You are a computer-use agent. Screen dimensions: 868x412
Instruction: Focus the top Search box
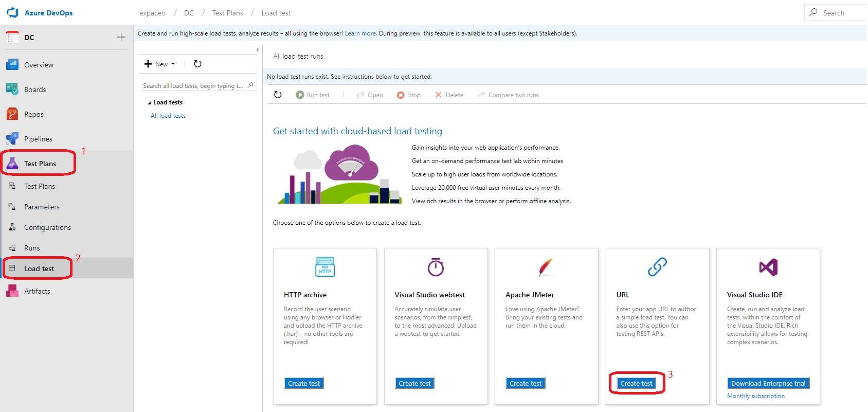[836, 12]
